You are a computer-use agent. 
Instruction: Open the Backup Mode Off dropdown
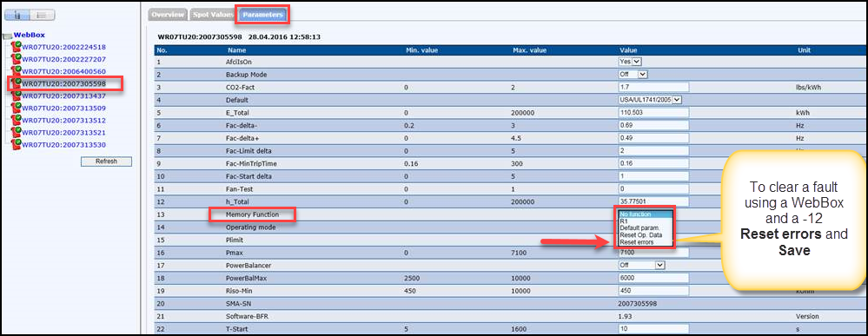coord(633,74)
